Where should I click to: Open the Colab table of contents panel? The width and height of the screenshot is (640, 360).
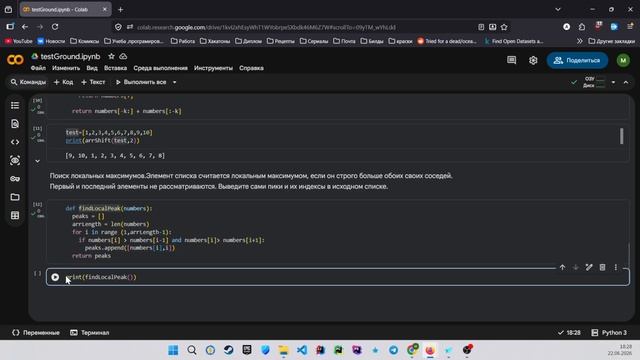(15, 105)
